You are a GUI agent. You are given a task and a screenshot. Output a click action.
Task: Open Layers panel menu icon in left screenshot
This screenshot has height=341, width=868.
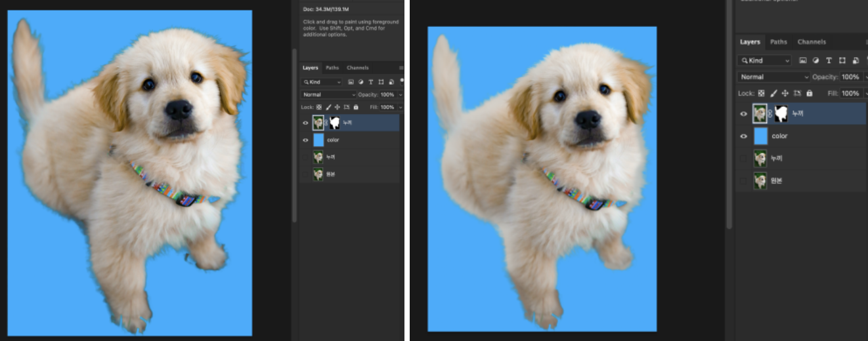401,68
